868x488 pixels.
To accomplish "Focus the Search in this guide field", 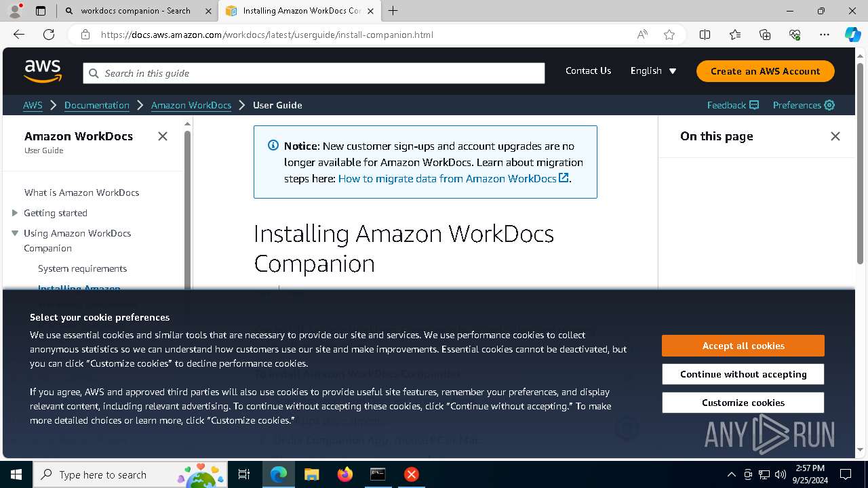I will click(x=314, y=73).
